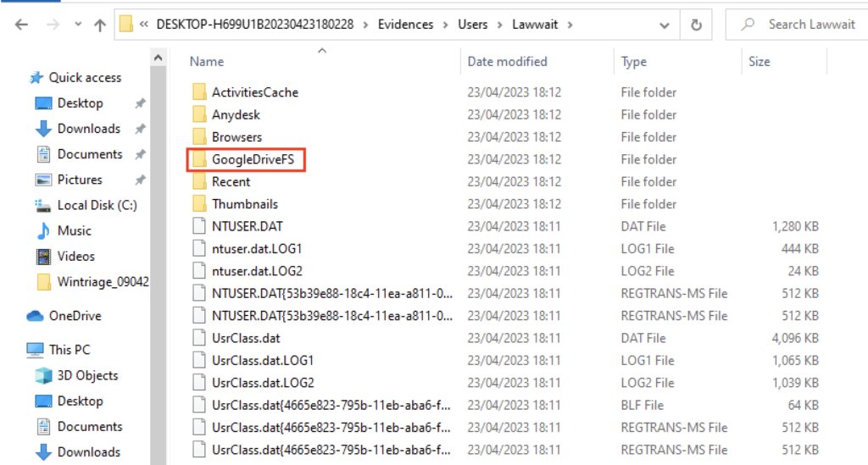The image size is (868, 465).
Task: Open Desktop under This PC
Action: (x=81, y=401)
